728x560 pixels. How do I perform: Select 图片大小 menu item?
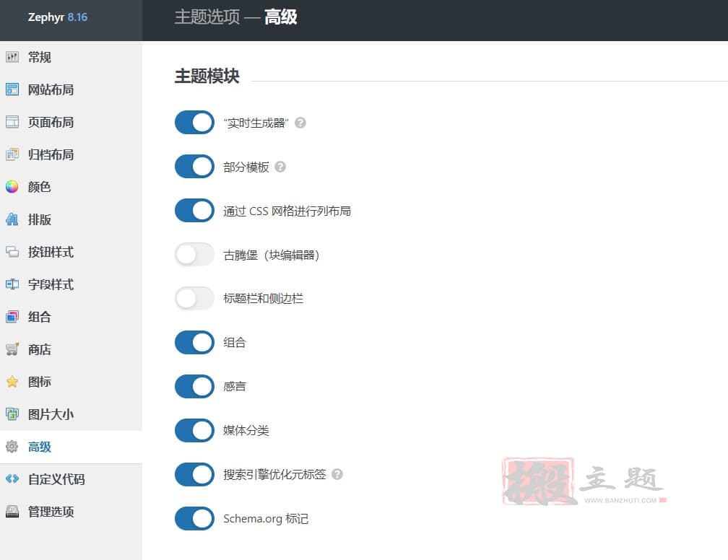[x=71, y=414]
